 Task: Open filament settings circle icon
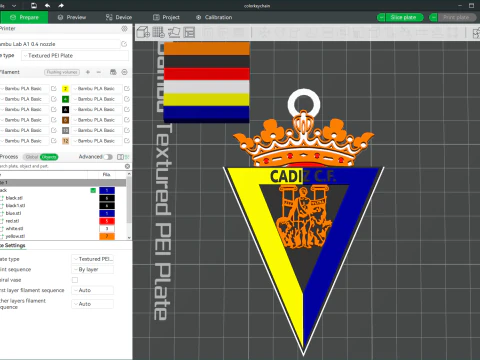[124, 72]
